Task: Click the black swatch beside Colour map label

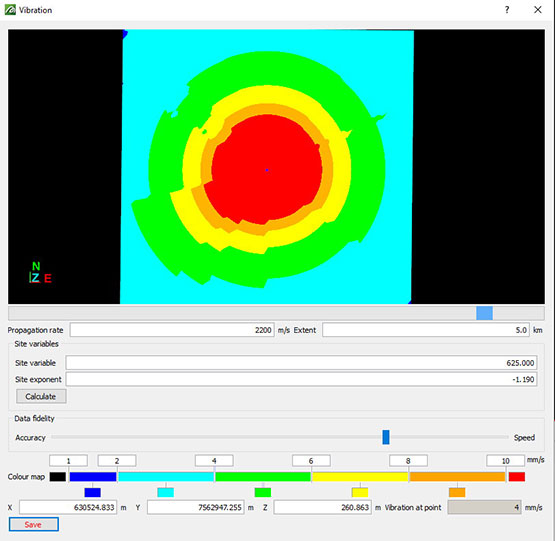Action: [x=58, y=477]
